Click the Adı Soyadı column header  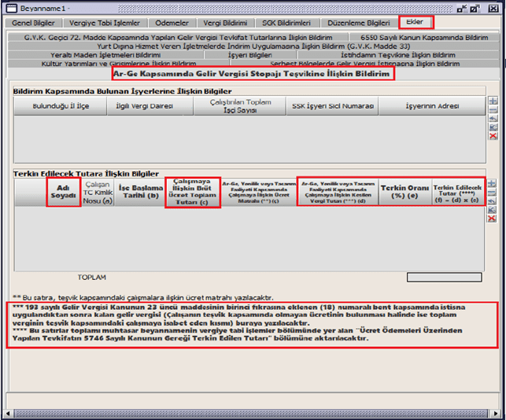(x=64, y=192)
